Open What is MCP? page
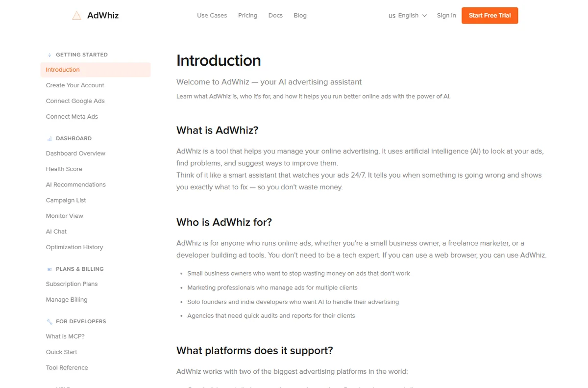 pyautogui.click(x=65, y=336)
